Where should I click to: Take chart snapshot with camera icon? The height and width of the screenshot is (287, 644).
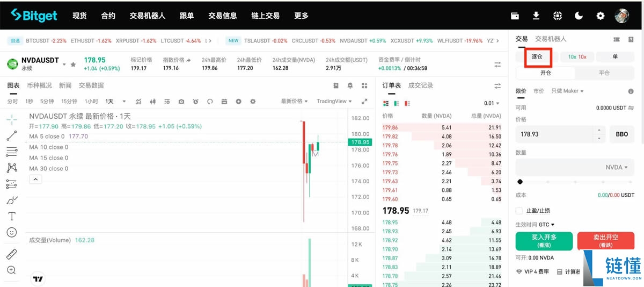pos(181,101)
